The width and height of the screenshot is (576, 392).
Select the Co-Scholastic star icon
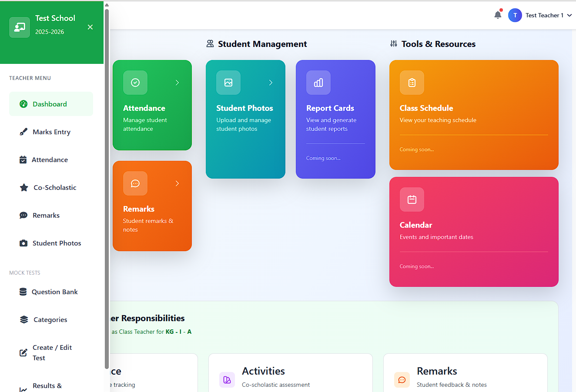23,187
